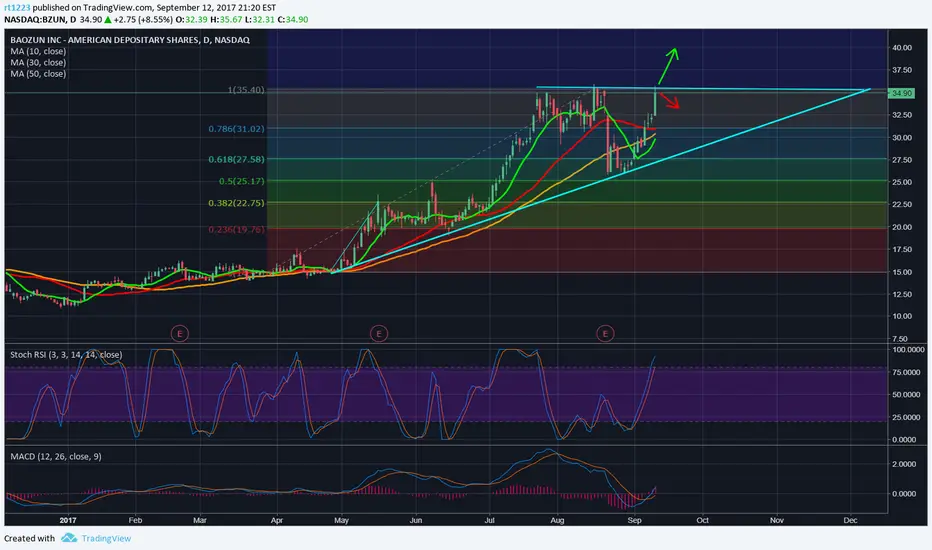The image size is (932, 550).
Task: Click the Dec label on the time axis
Action: point(850,520)
